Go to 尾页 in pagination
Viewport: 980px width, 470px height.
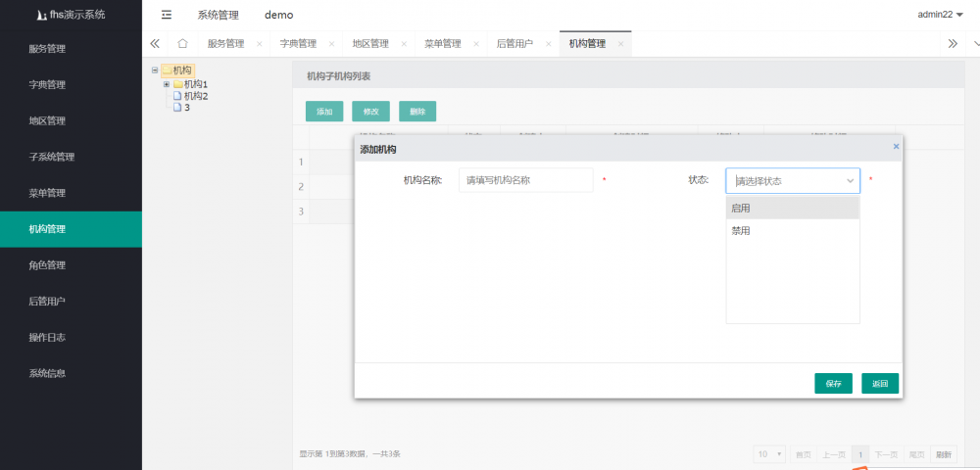click(x=916, y=454)
